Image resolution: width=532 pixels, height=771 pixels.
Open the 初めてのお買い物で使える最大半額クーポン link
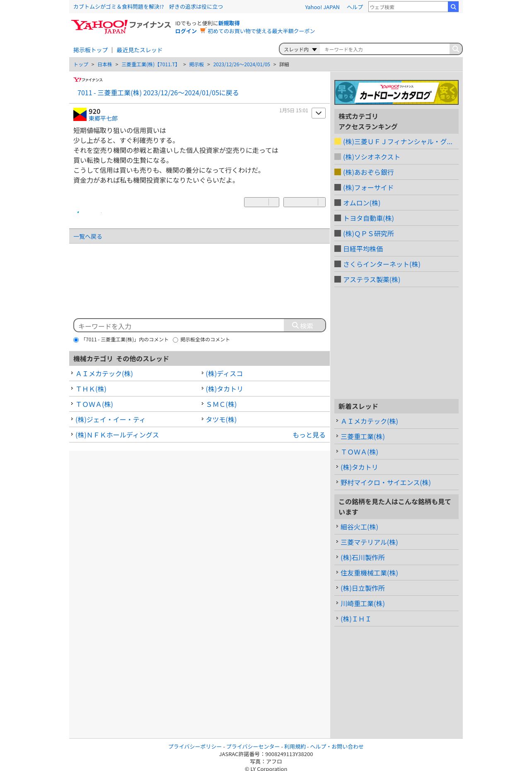pyautogui.click(x=261, y=31)
